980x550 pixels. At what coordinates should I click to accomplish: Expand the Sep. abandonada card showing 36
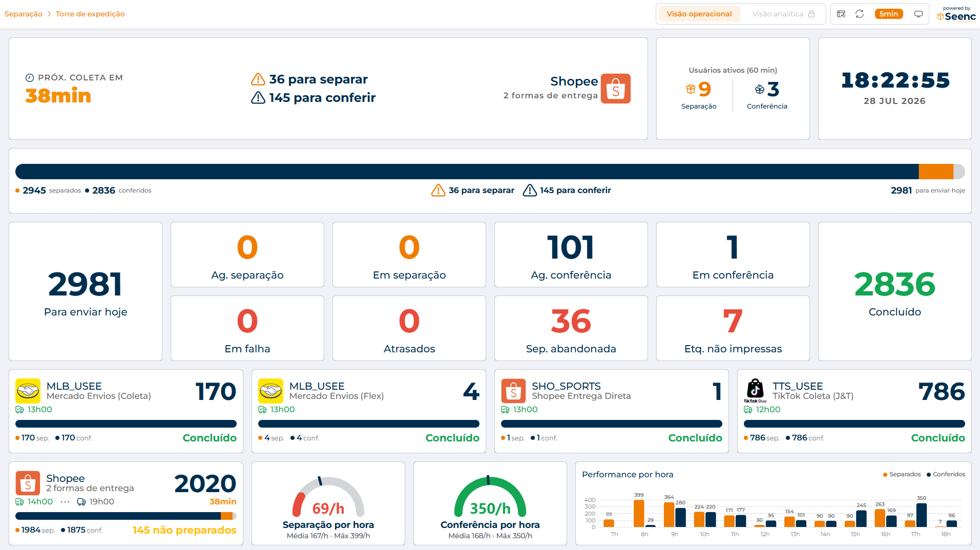(x=571, y=328)
